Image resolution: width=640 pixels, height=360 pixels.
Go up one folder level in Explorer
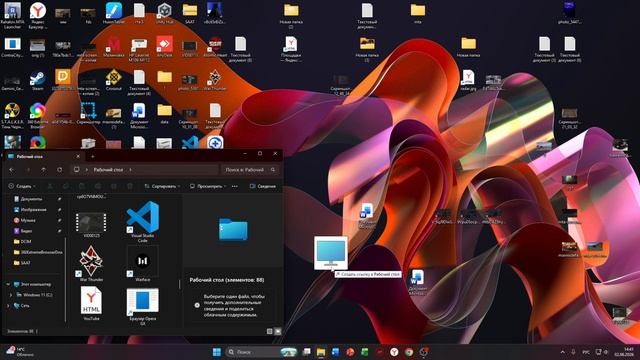click(x=44, y=169)
